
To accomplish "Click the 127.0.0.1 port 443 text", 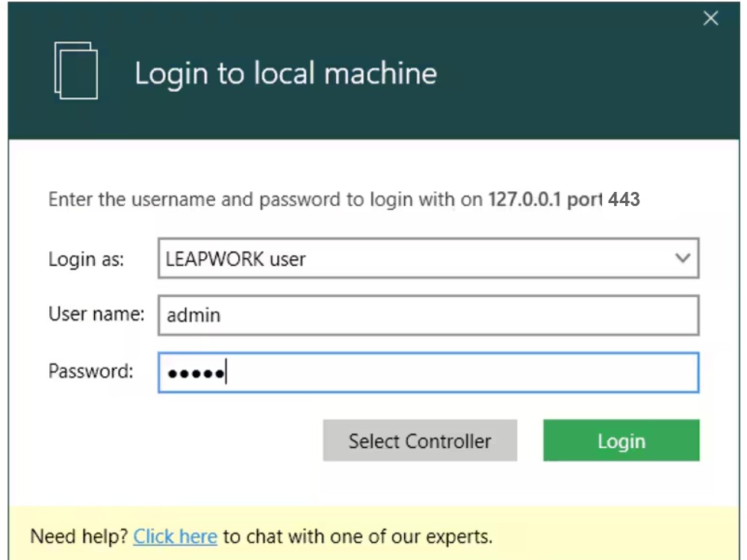I will (564, 199).
